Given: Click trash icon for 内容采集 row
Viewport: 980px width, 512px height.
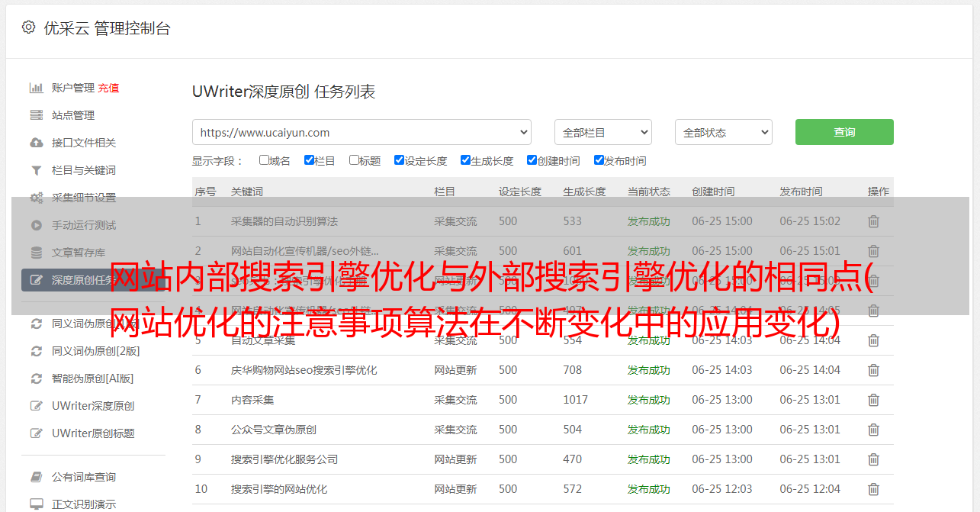Looking at the screenshot, I should (873, 400).
